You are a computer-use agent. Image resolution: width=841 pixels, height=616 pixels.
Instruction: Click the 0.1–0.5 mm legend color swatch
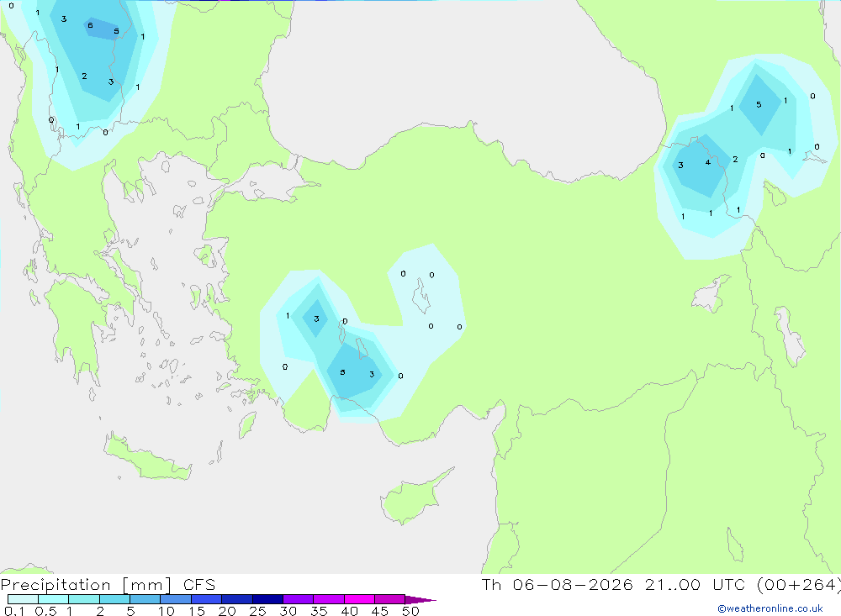click(x=23, y=599)
